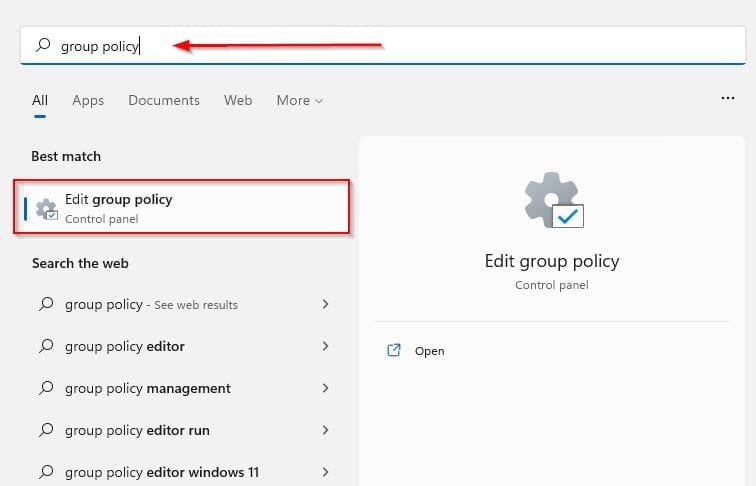Expand chevron next to 'group policy management'
This screenshot has height=486, width=756.
[325, 388]
